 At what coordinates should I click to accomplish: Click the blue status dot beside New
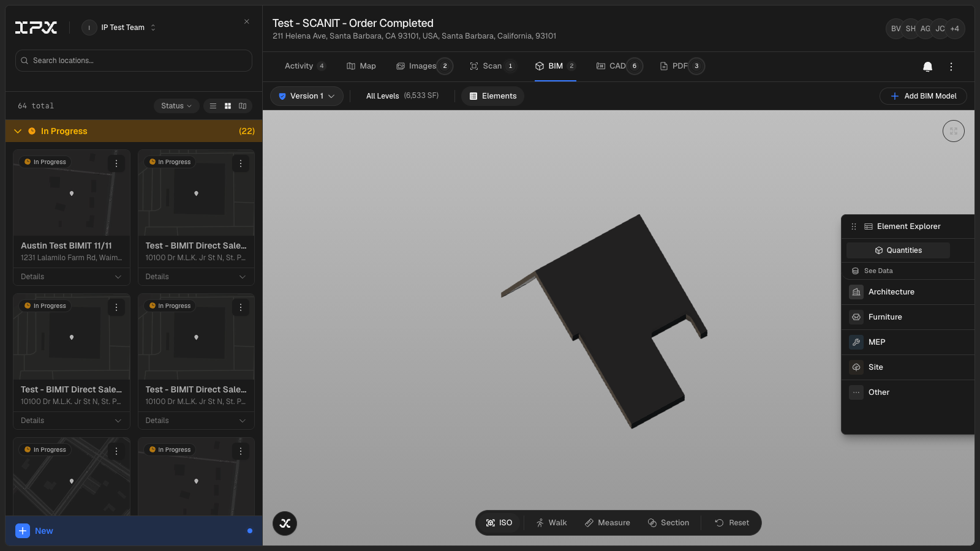point(250,531)
